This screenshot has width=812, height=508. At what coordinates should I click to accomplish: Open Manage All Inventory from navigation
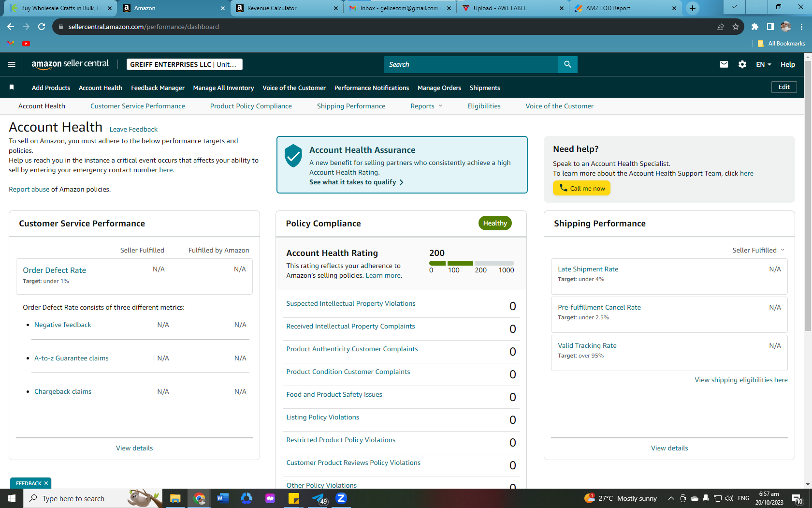coord(223,88)
